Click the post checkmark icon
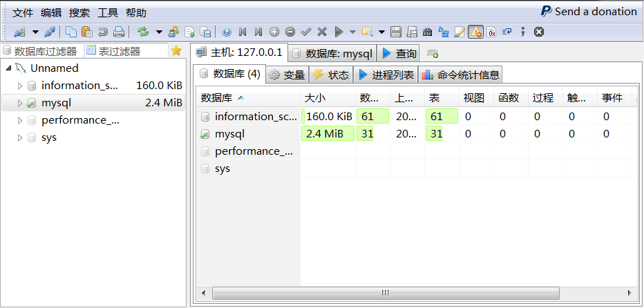Screen dimensions: 644x308 click(x=306, y=32)
